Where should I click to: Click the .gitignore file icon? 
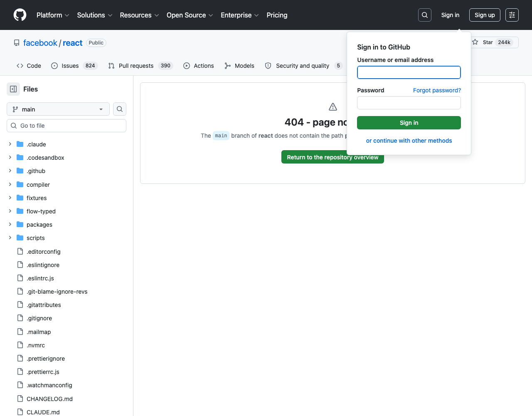tap(20, 318)
